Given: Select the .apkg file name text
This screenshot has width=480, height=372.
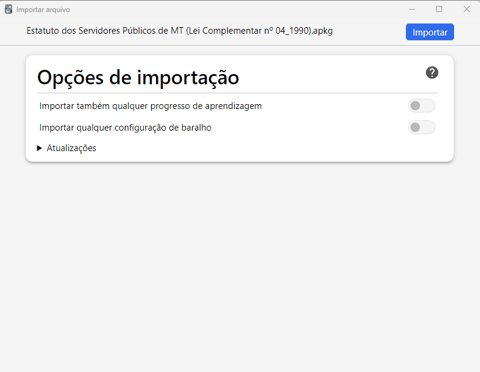Looking at the screenshot, I should (x=179, y=31).
